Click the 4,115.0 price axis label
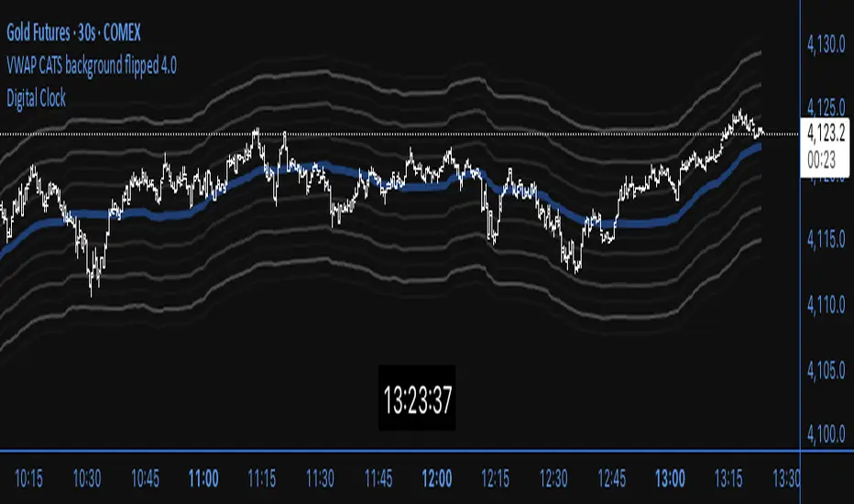 point(827,239)
